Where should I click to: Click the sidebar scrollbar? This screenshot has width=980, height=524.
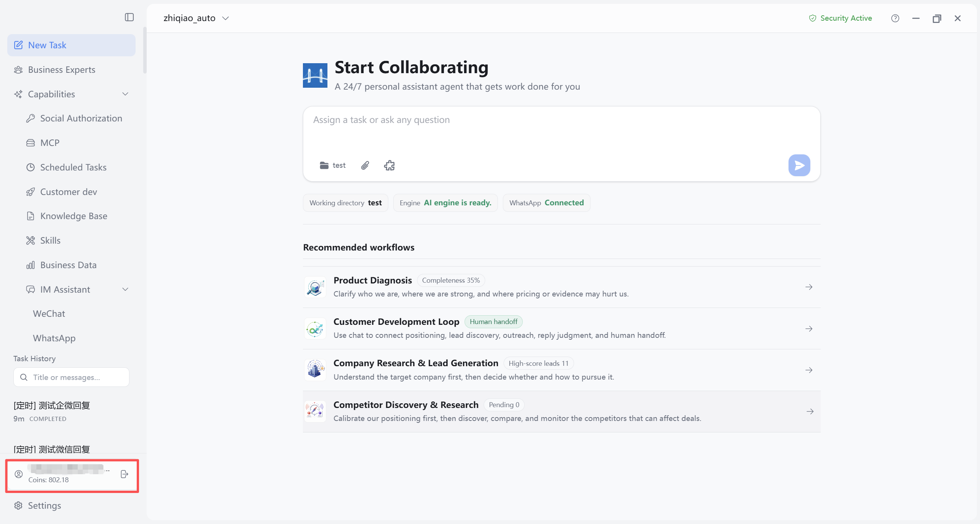tap(145, 50)
